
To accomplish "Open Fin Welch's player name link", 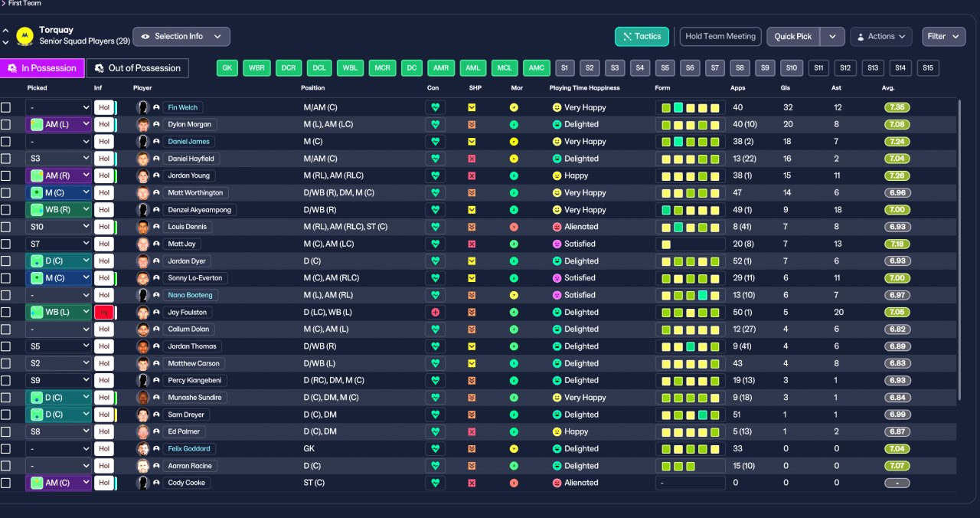I will (x=183, y=107).
